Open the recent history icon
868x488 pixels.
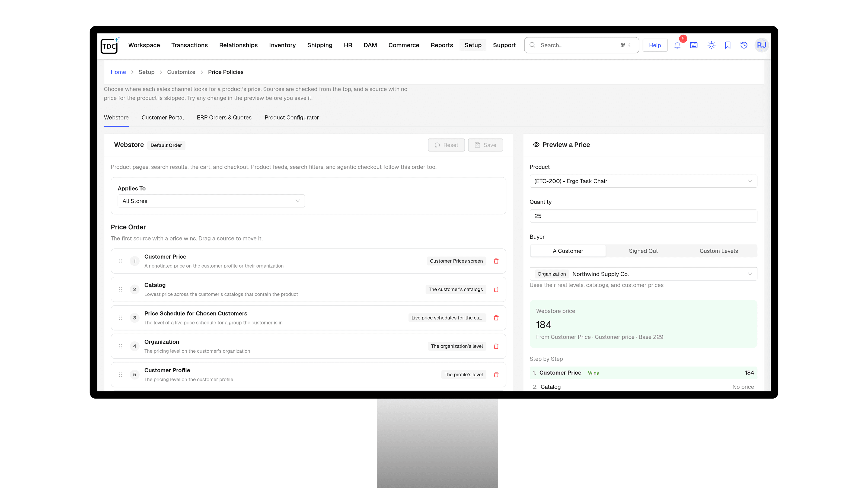coord(744,45)
